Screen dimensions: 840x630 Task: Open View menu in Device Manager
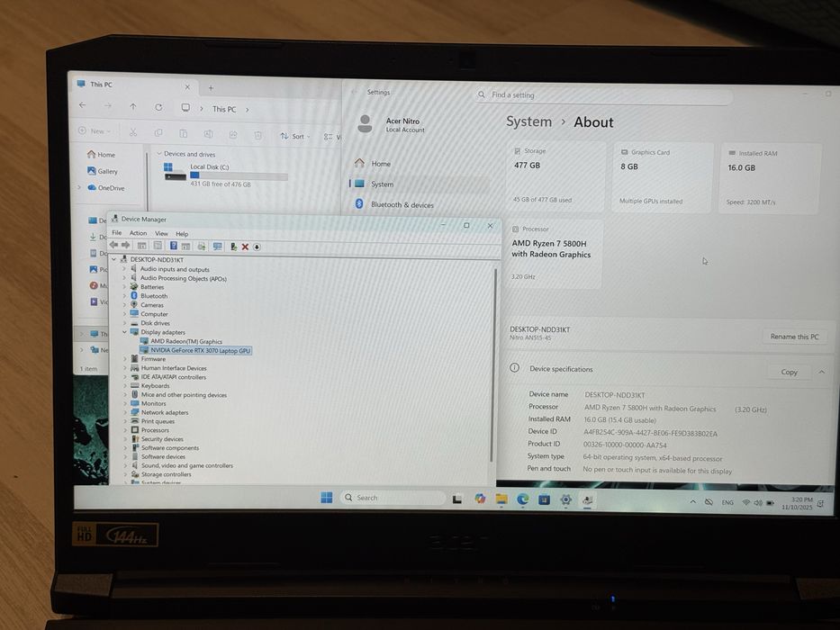click(161, 234)
